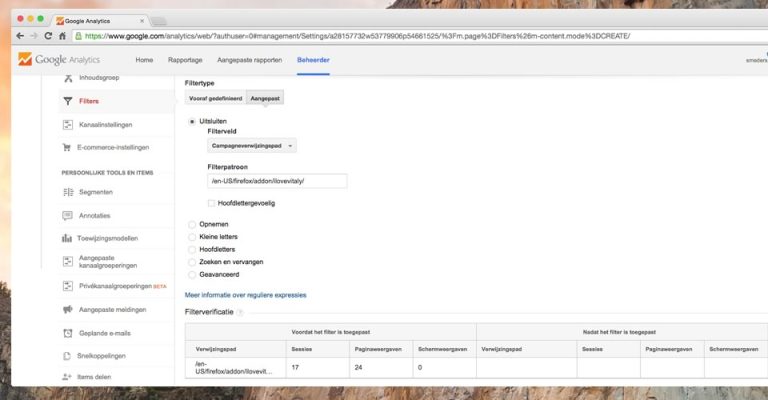Click the Annotaties speech bubble icon
This screenshot has height=400, width=768.
tap(68, 215)
